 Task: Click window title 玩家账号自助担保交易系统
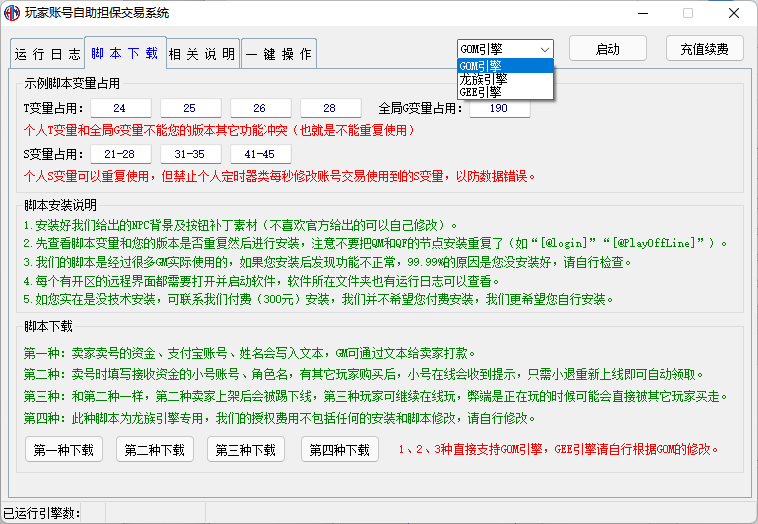[x=97, y=13]
